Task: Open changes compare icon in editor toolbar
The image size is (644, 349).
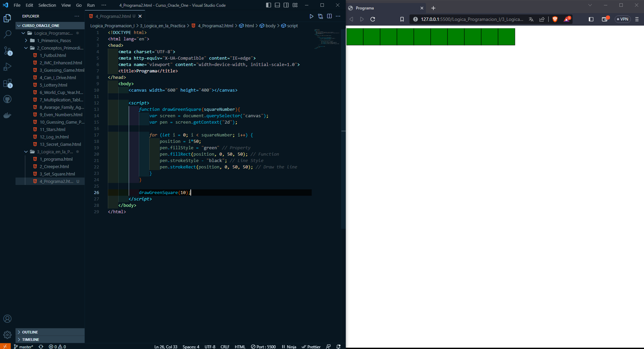Action: tap(320, 16)
